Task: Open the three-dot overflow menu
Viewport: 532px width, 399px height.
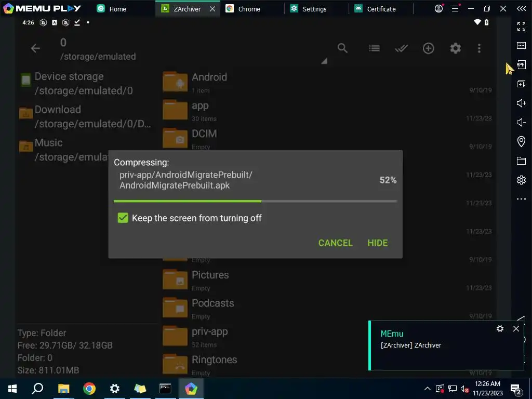Action: click(479, 48)
